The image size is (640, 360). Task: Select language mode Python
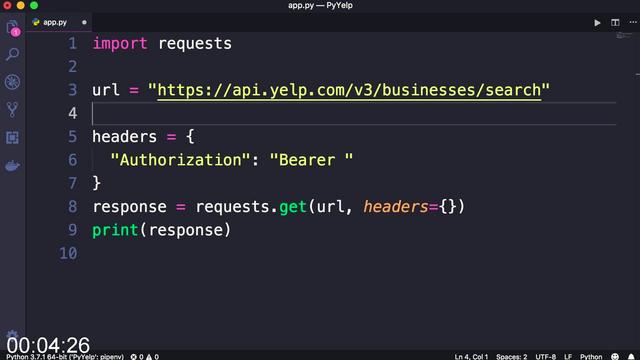pos(591,357)
